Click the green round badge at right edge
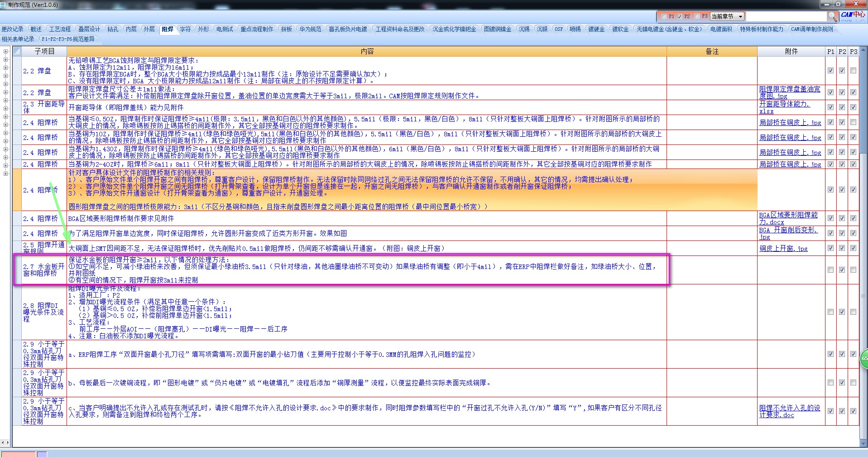Screen dimensions: 868x457 click(864, 358)
